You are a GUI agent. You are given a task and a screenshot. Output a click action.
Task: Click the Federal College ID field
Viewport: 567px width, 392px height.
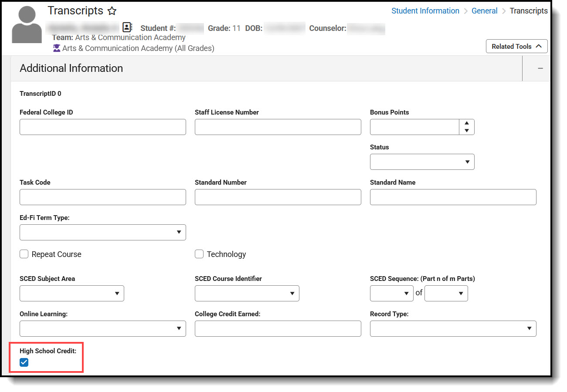coord(103,127)
